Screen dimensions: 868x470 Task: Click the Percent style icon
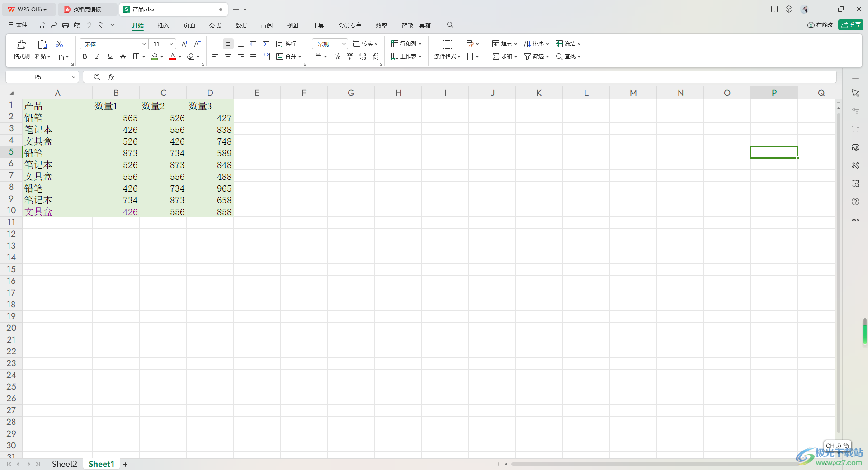[x=337, y=56]
